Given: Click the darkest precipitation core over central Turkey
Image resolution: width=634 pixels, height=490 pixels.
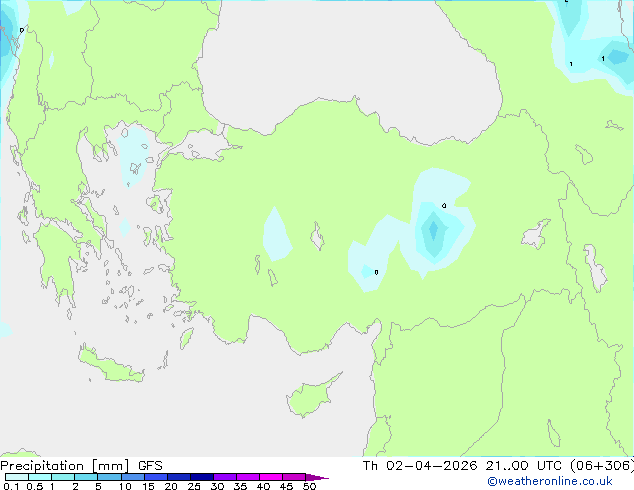Looking at the screenshot, I should click(433, 230).
